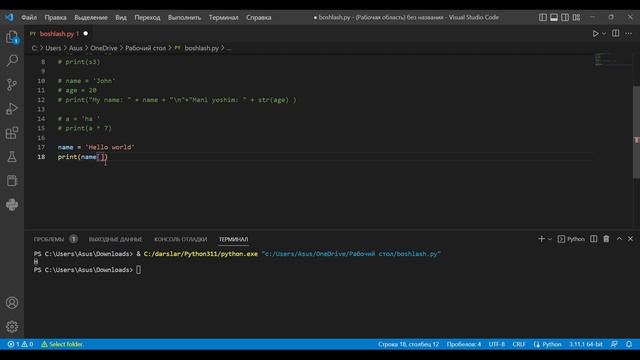Change indentation via Пробелов: 4
640x360 pixels.
(464, 344)
